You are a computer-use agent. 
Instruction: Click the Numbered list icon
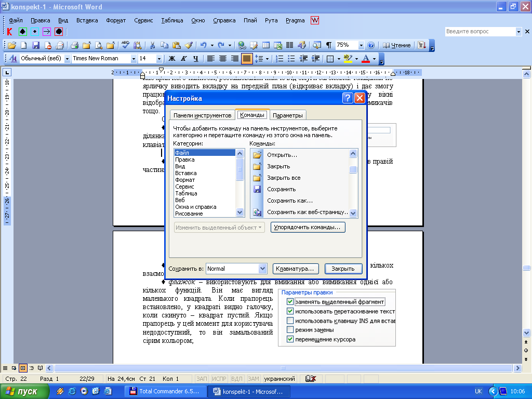280,59
